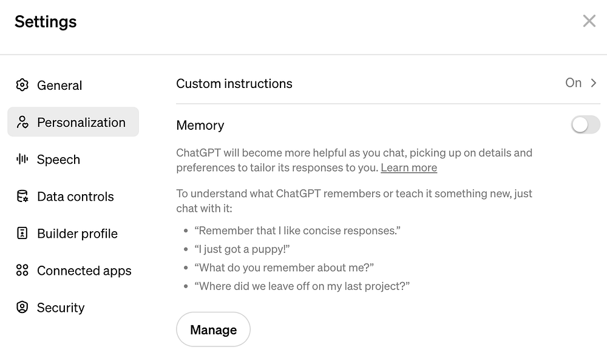Switch to the General settings tab
607x364 pixels.
click(59, 86)
